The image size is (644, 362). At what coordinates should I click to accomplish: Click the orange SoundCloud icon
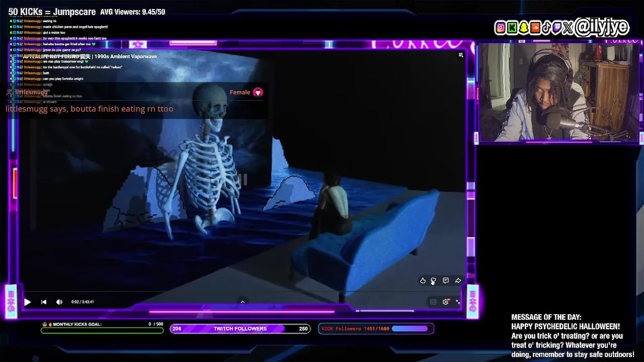tap(535, 28)
